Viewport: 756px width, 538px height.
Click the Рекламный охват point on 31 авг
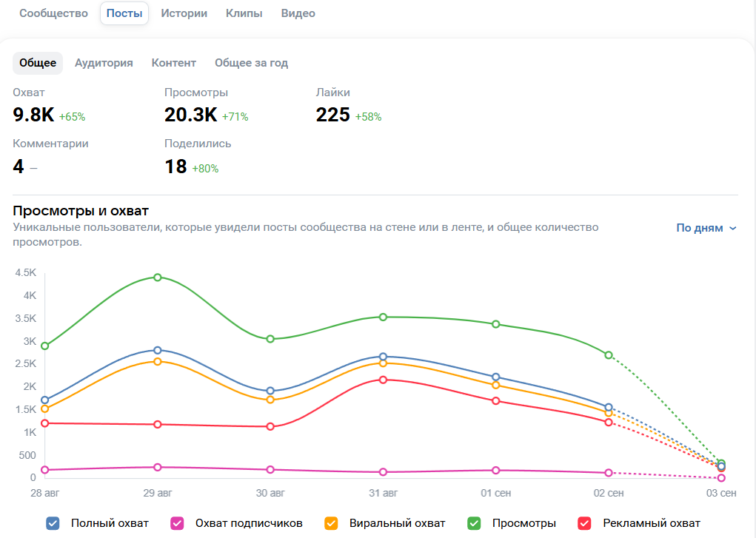point(383,380)
